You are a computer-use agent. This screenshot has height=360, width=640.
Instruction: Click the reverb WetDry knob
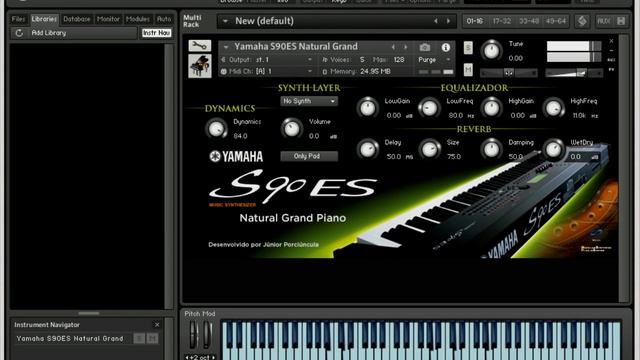553,149
